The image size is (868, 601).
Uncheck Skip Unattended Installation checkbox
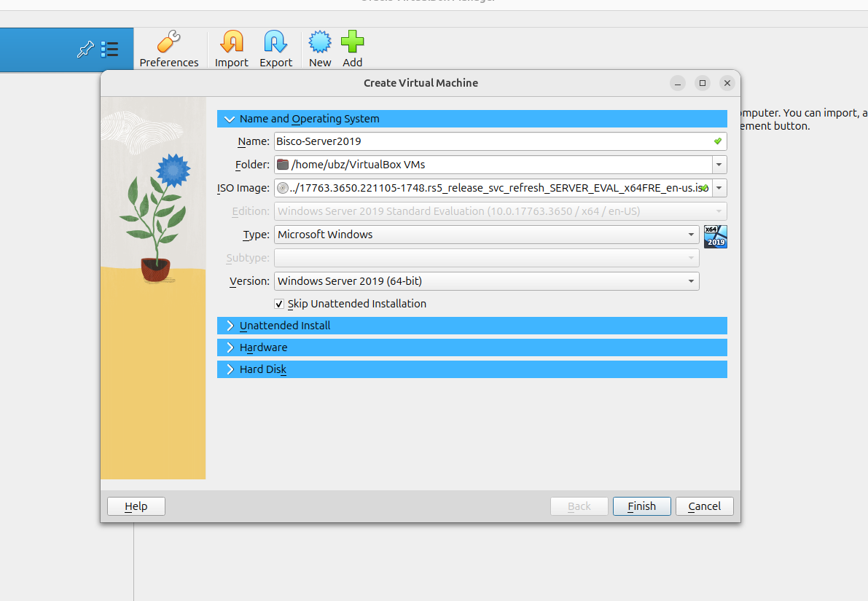click(279, 304)
